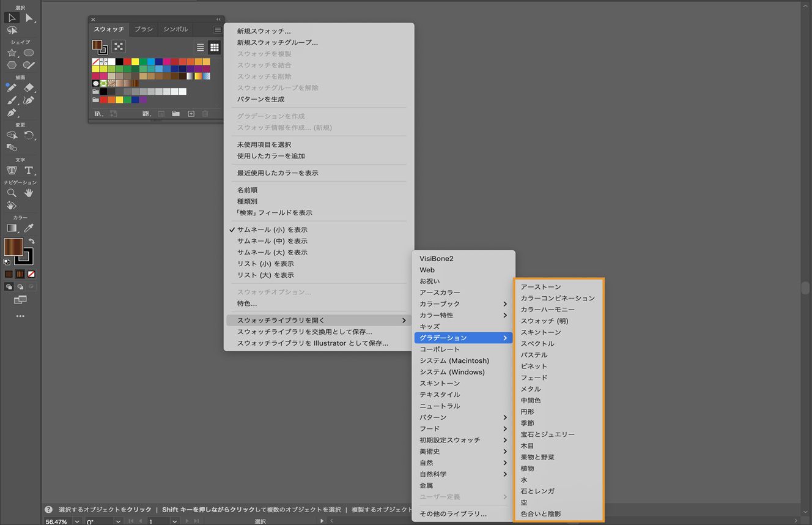Image resolution: width=812 pixels, height=525 pixels.
Task: Select the Pen tool
Action: [12, 113]
